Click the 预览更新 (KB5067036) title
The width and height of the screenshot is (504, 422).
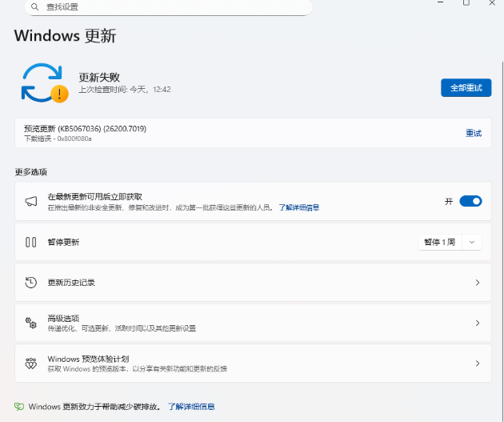85,129
